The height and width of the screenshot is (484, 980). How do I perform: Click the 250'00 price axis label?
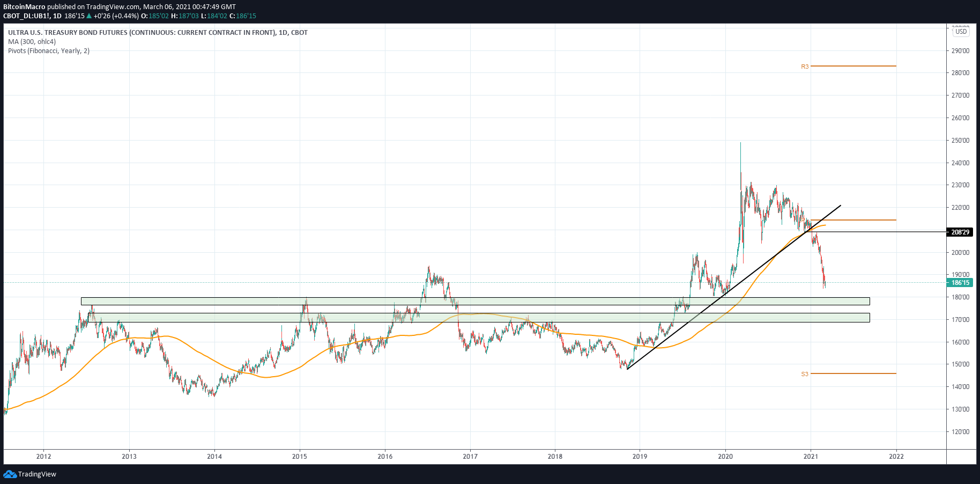960,141
